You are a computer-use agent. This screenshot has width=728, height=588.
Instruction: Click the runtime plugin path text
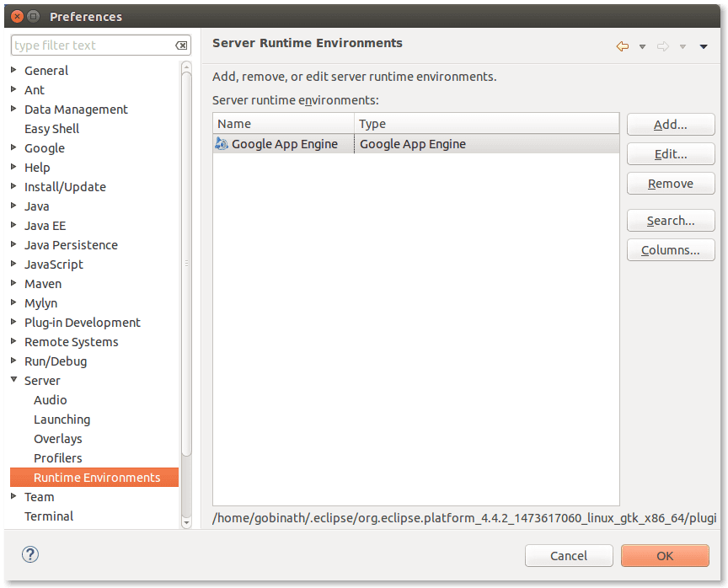[464, 518]
